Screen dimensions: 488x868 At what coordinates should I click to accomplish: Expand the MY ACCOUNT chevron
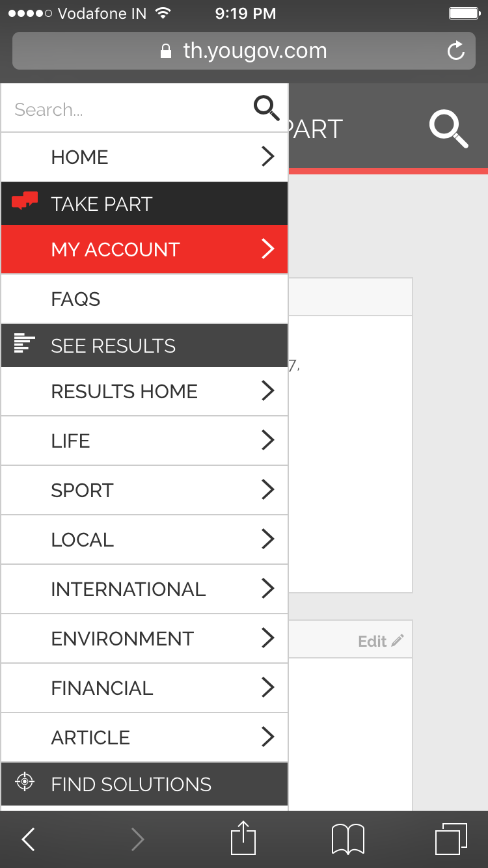(267, 249)
